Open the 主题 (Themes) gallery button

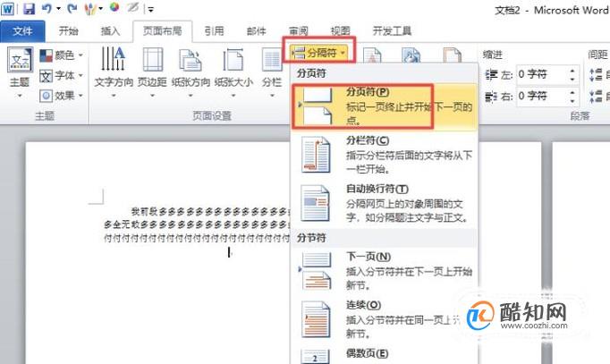click(20, 72)
